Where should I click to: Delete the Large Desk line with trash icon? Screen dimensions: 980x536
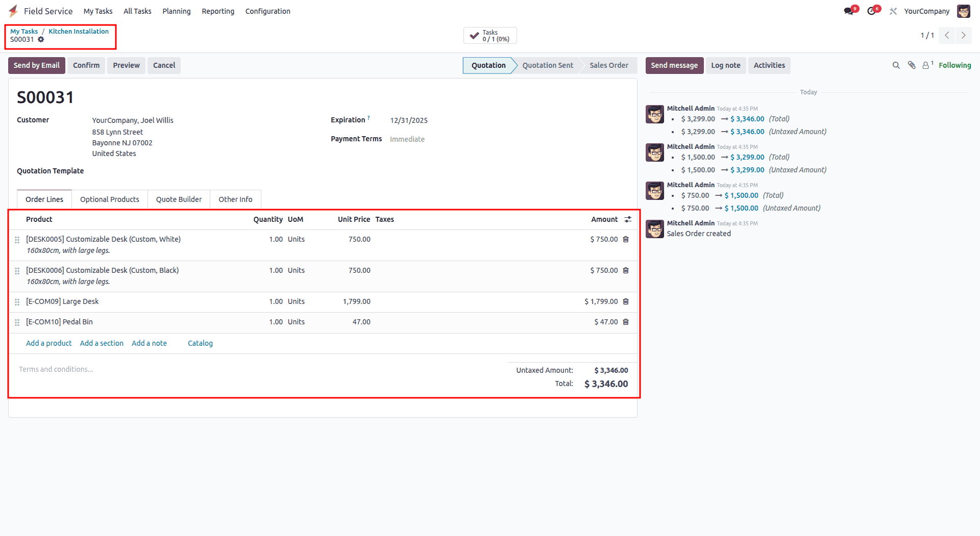(x=625, y=301)
